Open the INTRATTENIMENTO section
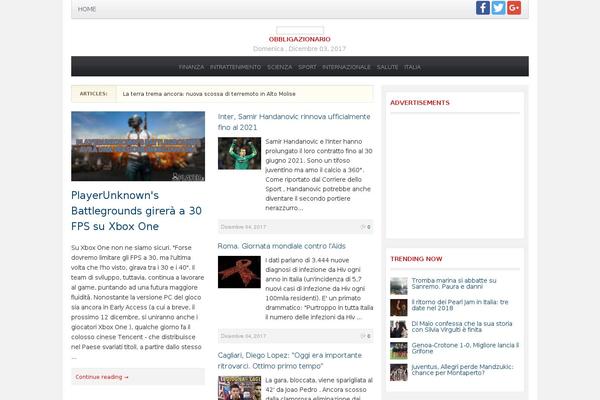The height and width of the screenshot is (400, 600). (x=235, y=67)
